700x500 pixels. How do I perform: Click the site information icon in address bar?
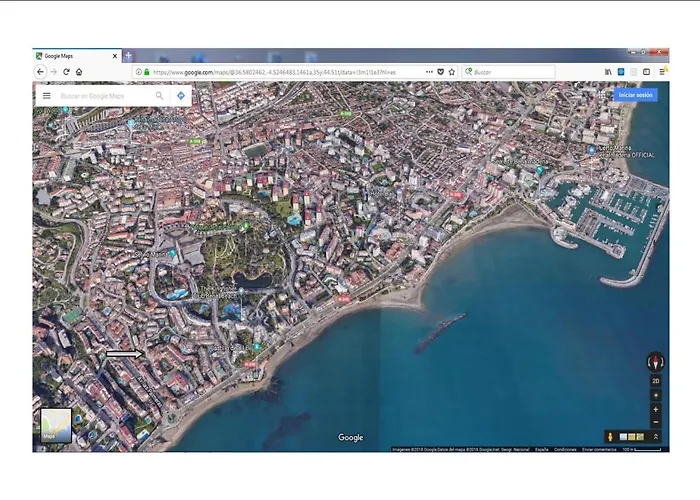point(138,72)
